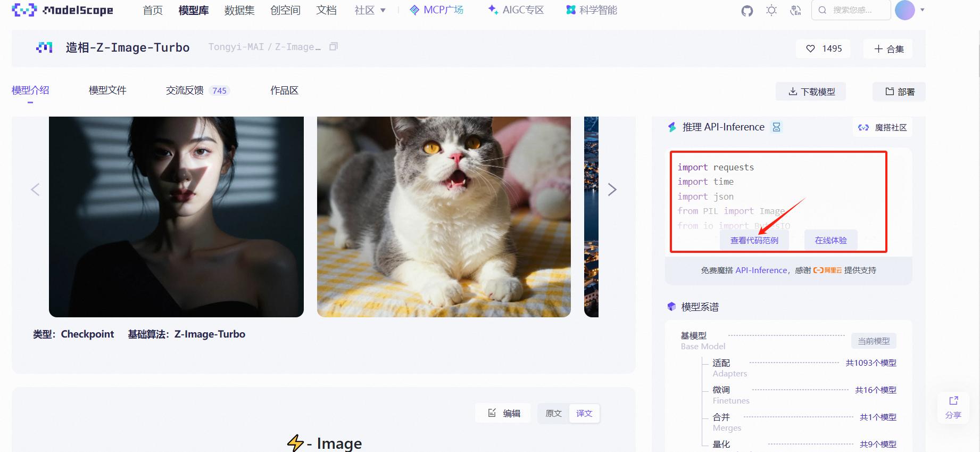Toggle the light/dark theme sun icon
980x452 pixels.
pyautogui.click(x=771, y=11)
